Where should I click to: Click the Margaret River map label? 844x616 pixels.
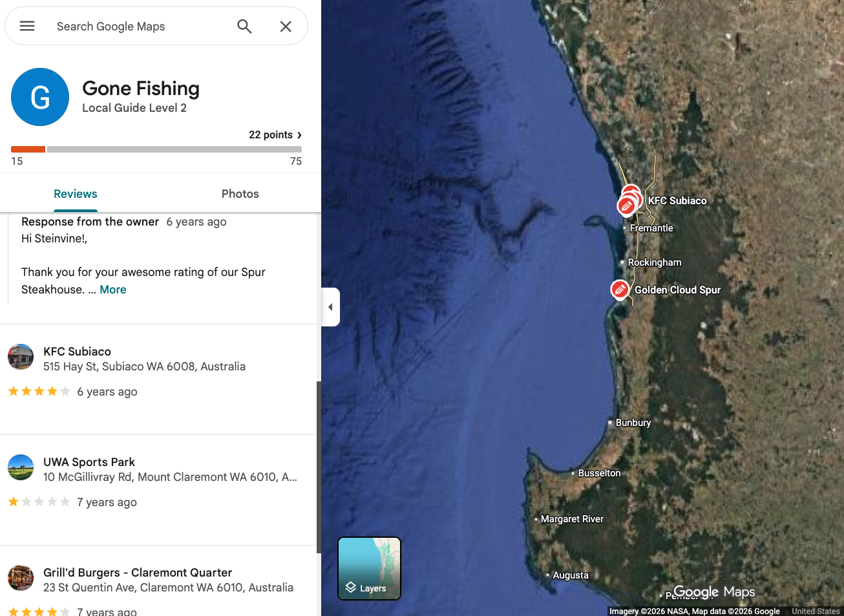pyautogui.click(x=572, y=519)
